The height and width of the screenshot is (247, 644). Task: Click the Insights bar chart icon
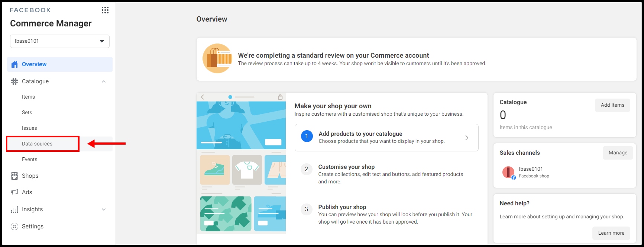click(x=14, y=209)
